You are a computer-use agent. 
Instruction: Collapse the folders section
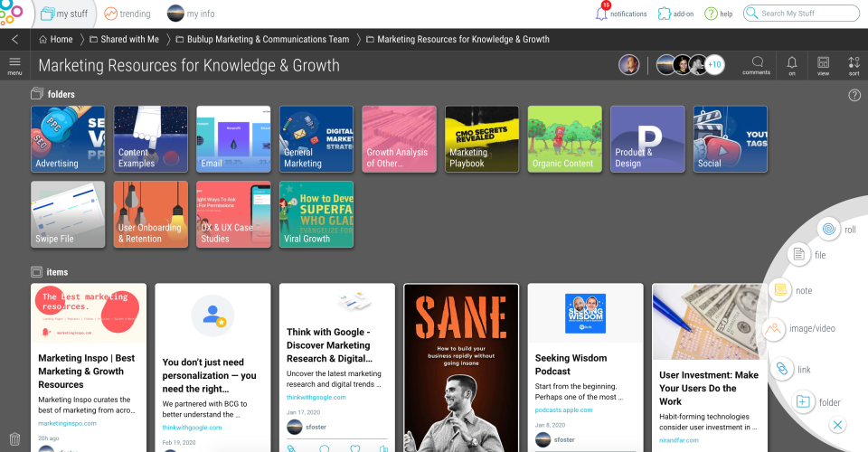click(x=37, y=94)
